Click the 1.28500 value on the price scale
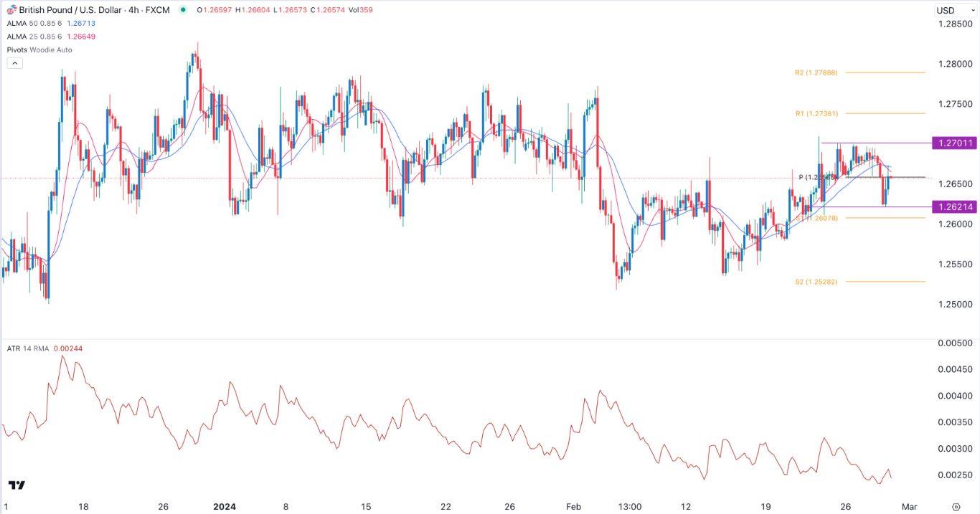 (954, 23)
